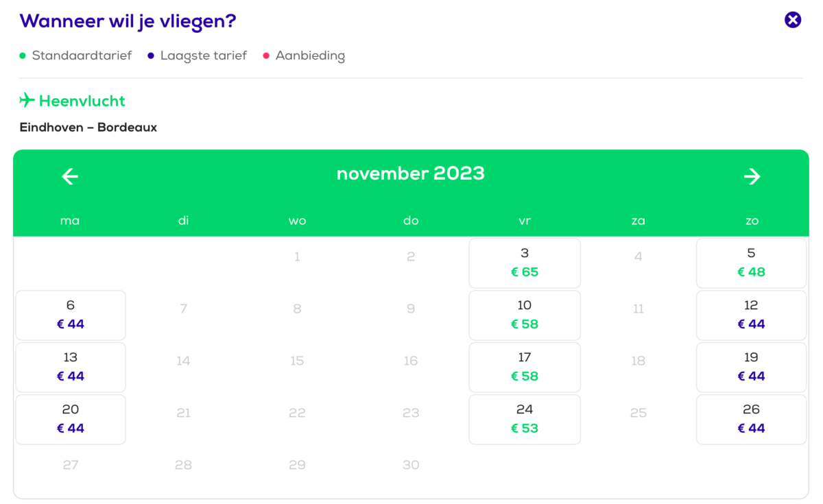Click the Eindhoven – Bordeaux route label

(88, 128)
